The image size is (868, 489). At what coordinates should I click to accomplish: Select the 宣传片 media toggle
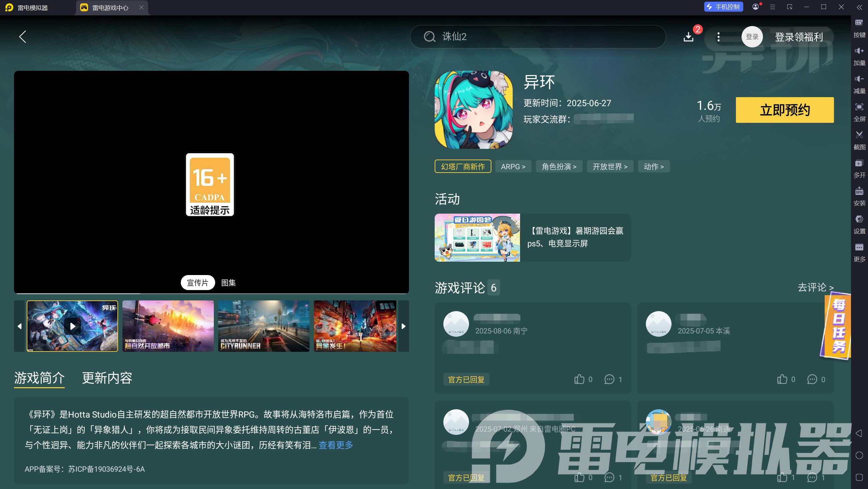[x=198, y=283]
